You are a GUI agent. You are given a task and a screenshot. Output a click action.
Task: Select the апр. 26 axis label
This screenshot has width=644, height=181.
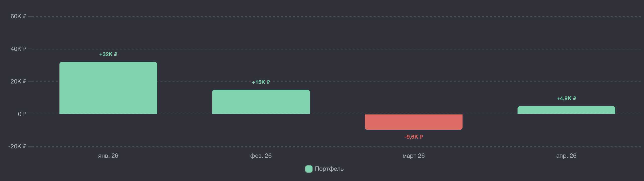[x=566, y=156]
